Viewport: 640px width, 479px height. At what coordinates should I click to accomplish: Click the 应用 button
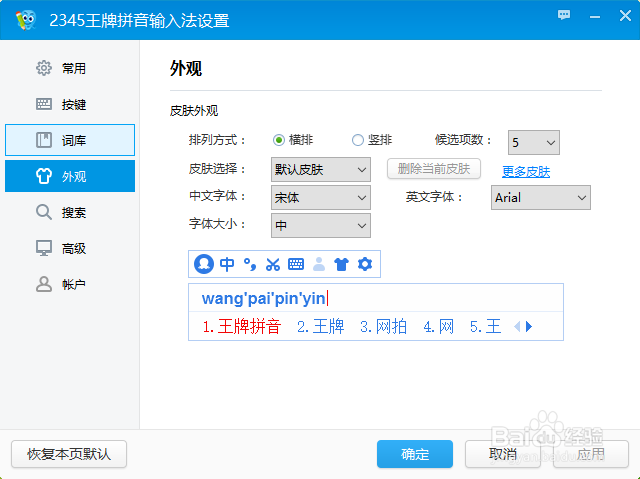click(x=591, y=454)
